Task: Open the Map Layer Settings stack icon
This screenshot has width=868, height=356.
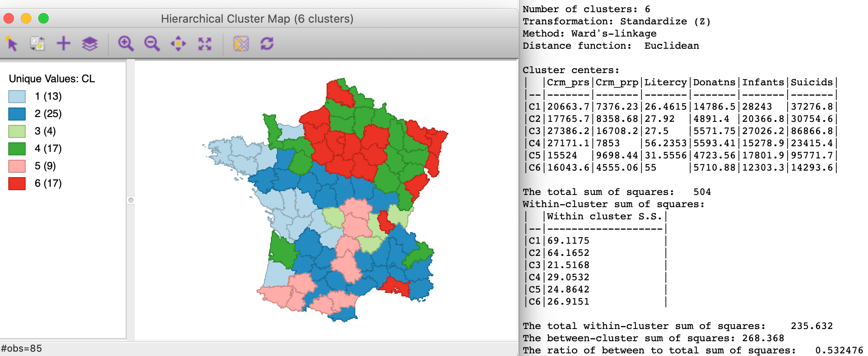Action: [90, 44]
